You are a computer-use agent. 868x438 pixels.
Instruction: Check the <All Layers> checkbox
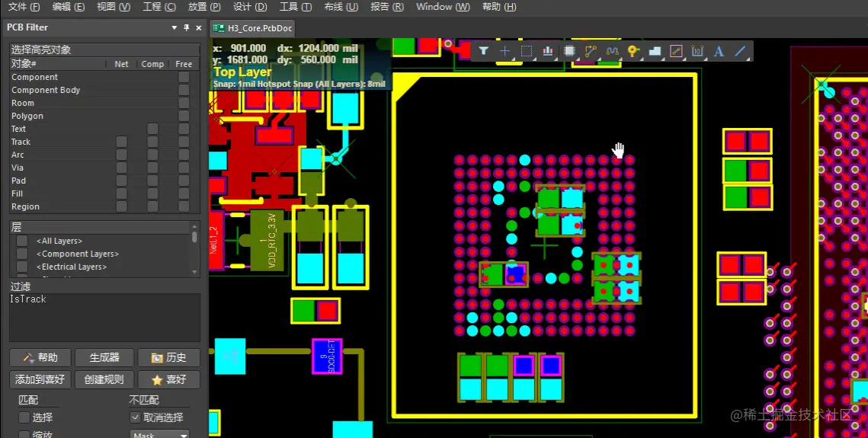pos(22,241)
